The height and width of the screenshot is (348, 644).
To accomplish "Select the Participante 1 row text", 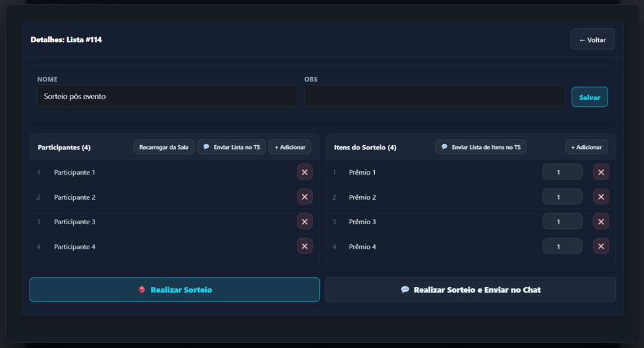I will pos(74,172).
